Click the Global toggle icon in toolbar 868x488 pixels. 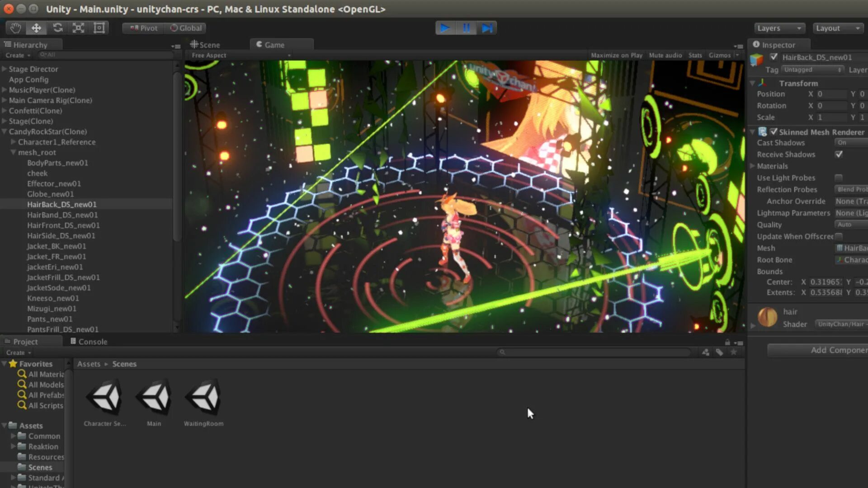pos(185,28)
